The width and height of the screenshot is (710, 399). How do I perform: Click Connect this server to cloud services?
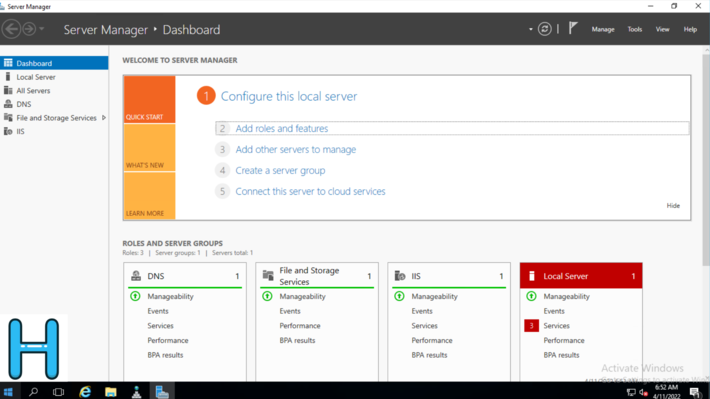point(310,191)
